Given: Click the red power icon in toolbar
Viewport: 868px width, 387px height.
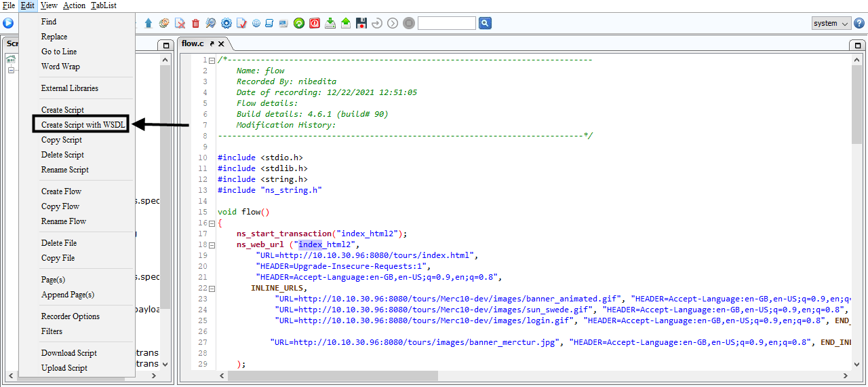Looking at the screenshot, I should (x=315, y=23).
